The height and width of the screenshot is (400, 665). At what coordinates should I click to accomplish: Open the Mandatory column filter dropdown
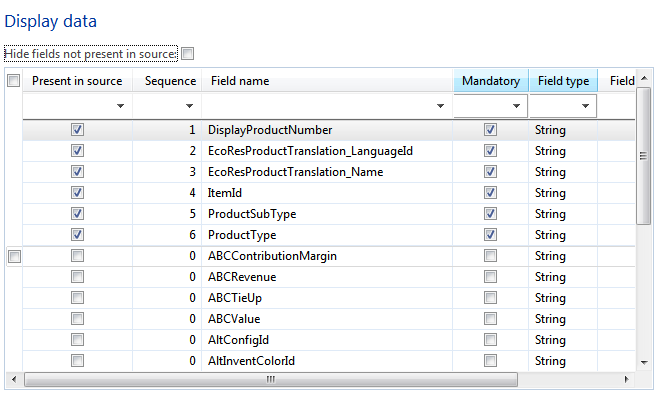517,106
